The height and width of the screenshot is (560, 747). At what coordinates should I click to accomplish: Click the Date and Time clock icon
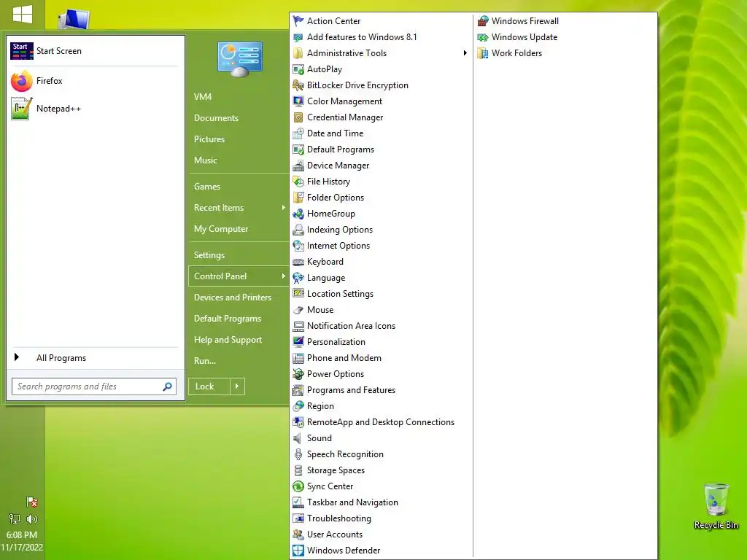(x=298, y=133)
